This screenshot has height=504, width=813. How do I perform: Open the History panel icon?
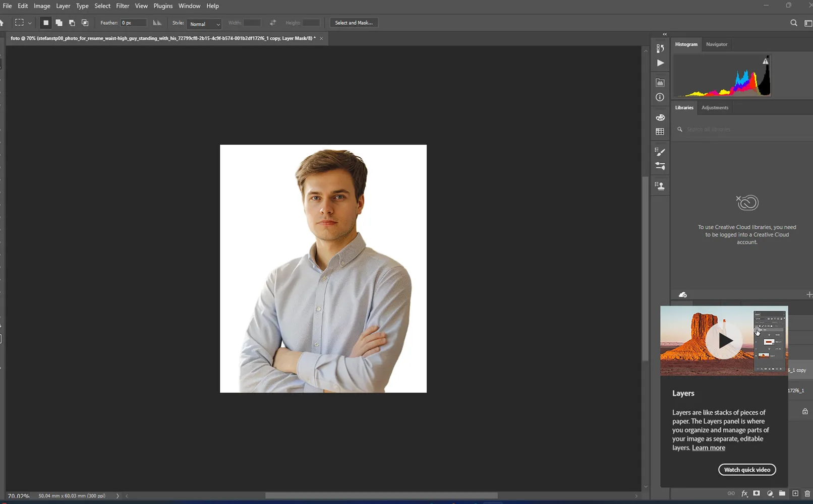pyautogui.click(x=660, y=48)
